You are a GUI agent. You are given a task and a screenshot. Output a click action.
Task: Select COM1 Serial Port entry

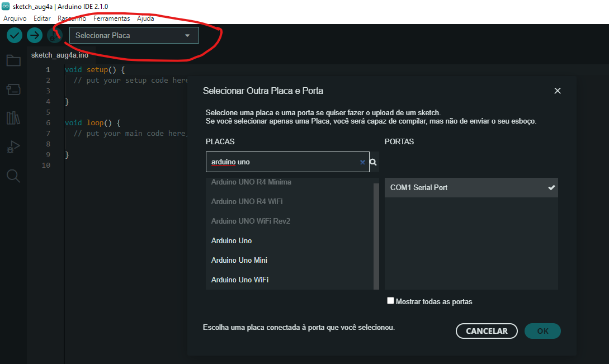click(x=471, y=188)
